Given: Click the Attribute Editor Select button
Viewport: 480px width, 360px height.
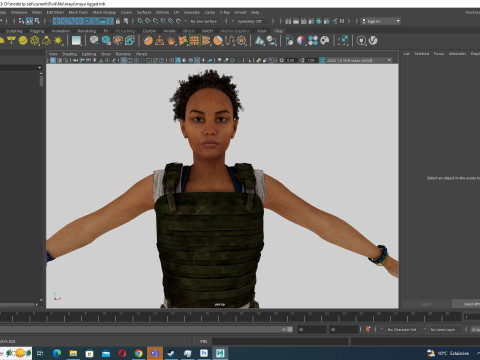Looking at the screenshot, I should click(x=426, y=304).
